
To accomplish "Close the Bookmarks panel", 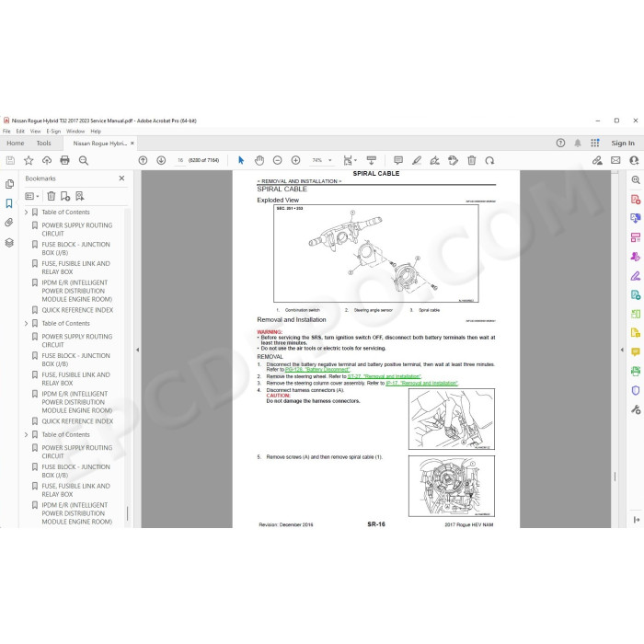I will tap(121, 178).
